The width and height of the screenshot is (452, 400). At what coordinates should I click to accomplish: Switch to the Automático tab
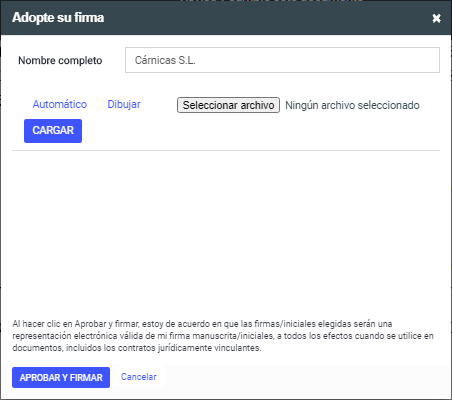click(x=60, y=104)
